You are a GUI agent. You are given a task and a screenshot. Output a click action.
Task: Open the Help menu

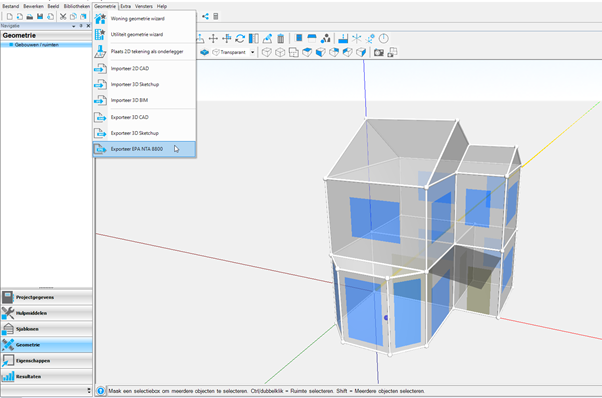[162, 6]
